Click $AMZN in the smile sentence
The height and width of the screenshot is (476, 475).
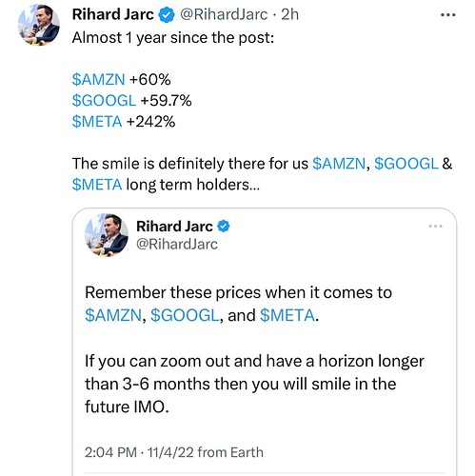(339, 164)
